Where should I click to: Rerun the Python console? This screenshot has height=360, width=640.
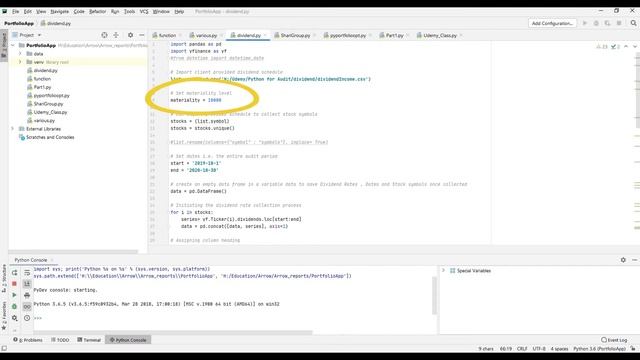pyautogui.click(x=14, y=272)
